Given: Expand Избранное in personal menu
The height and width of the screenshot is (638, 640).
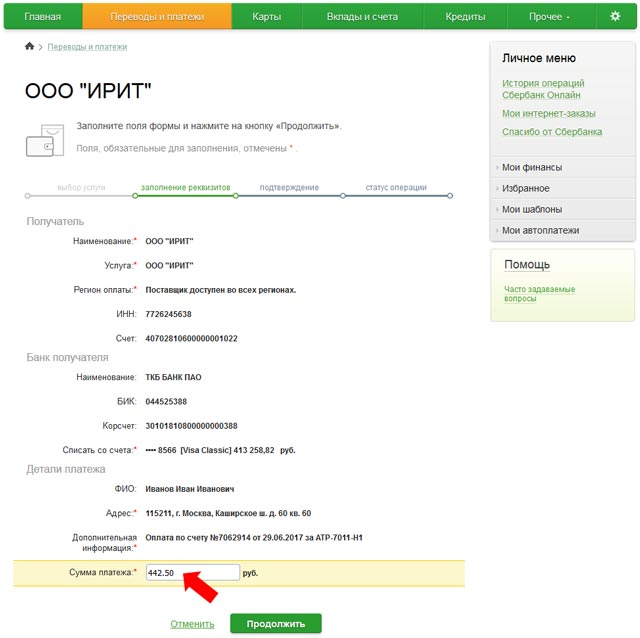Looking at the screenshot, I should [x=526, y=188].
